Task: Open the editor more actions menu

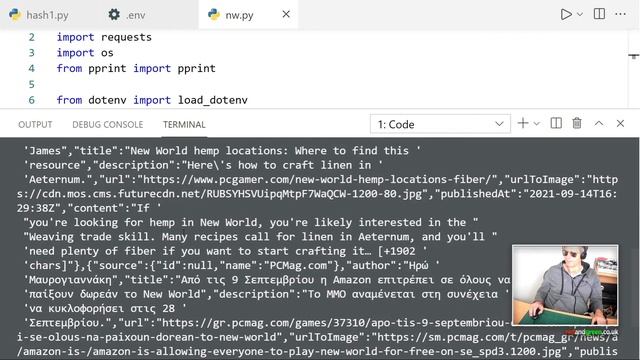Action: 620,14
